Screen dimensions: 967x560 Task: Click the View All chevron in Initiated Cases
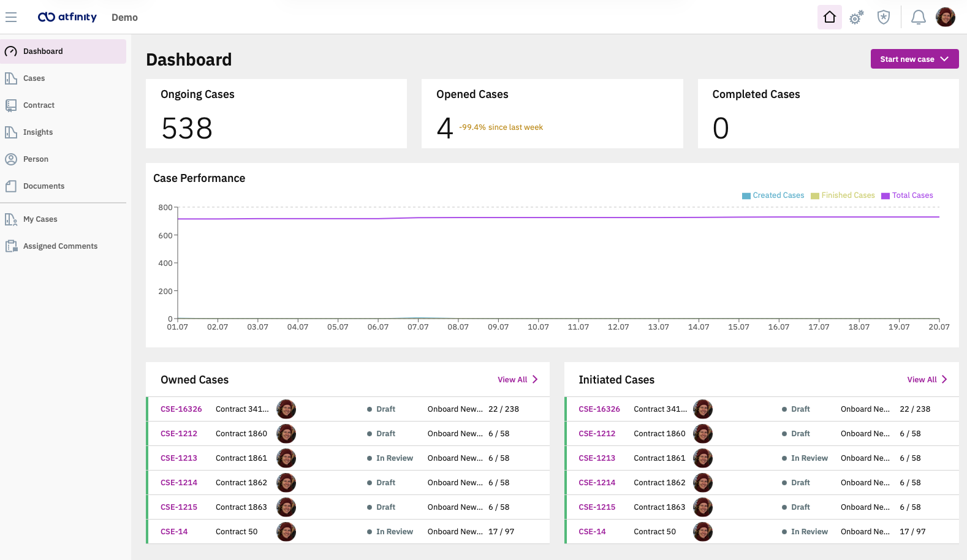coord(944,379)
